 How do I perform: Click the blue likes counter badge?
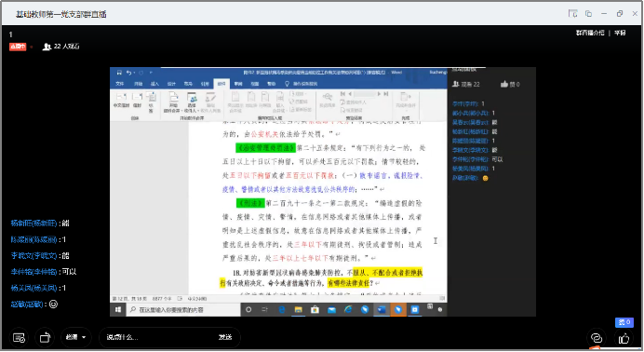624,322
